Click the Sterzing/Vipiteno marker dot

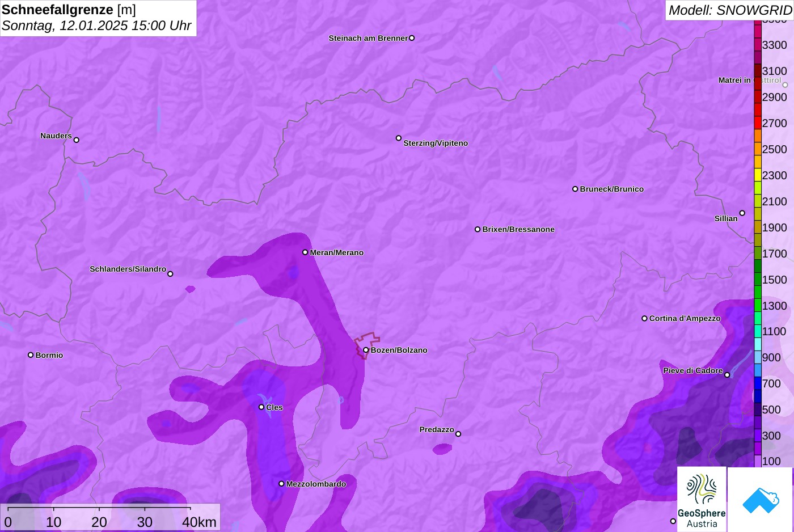[x=399, y=138]
